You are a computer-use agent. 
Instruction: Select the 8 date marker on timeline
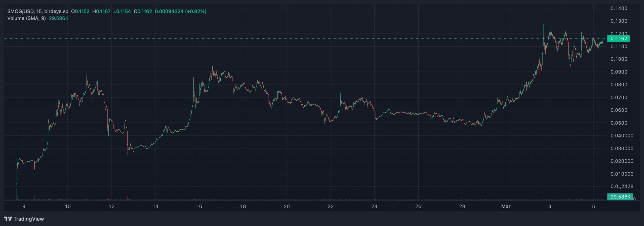tap(24, 206)
